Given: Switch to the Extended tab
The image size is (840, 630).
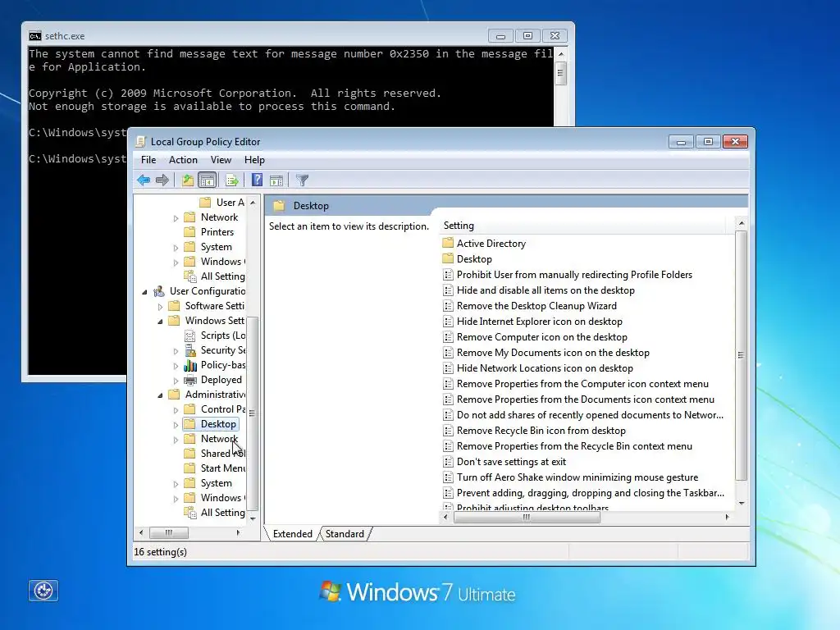Looking at the screenshot, I should (x=293, y=533).
